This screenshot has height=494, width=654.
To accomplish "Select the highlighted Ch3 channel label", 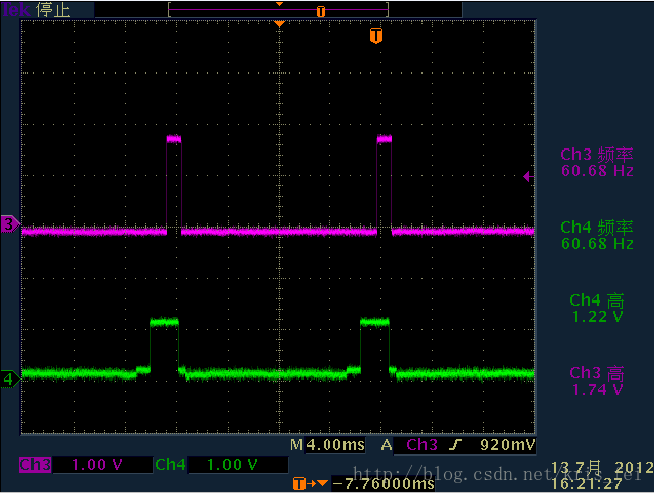I will (35, 465).
